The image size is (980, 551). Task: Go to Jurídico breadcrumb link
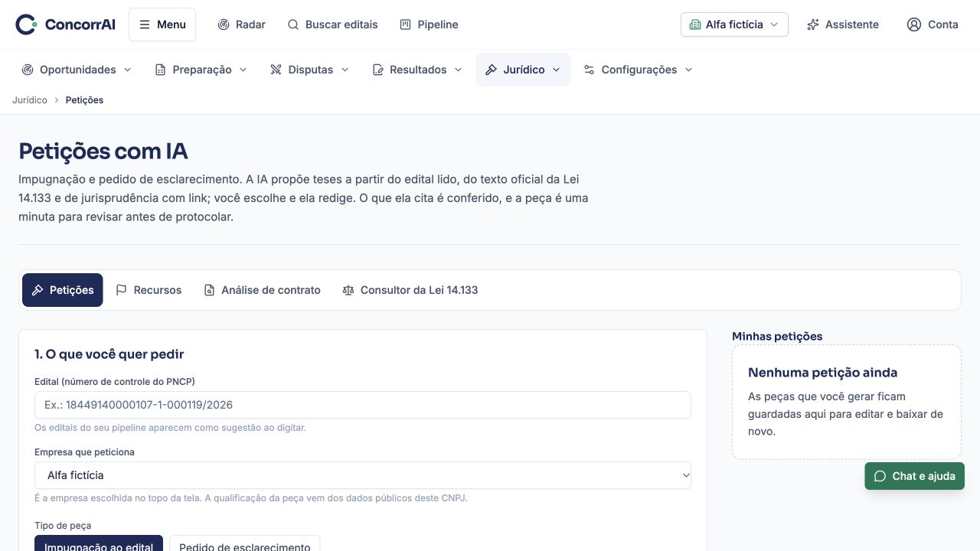[x=30, y=100]
